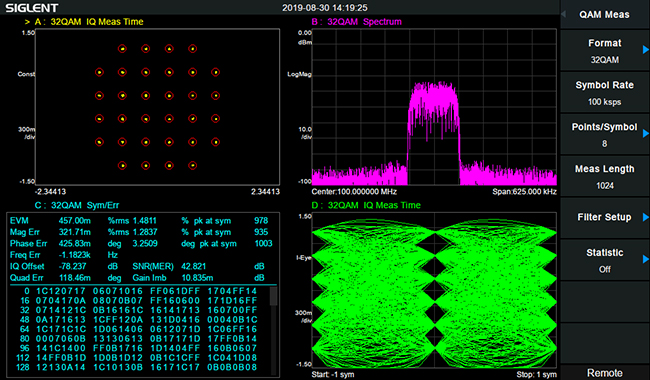Click the Phase Err peak symbol 1003
650x380 pixels.
tap(263, 243)
